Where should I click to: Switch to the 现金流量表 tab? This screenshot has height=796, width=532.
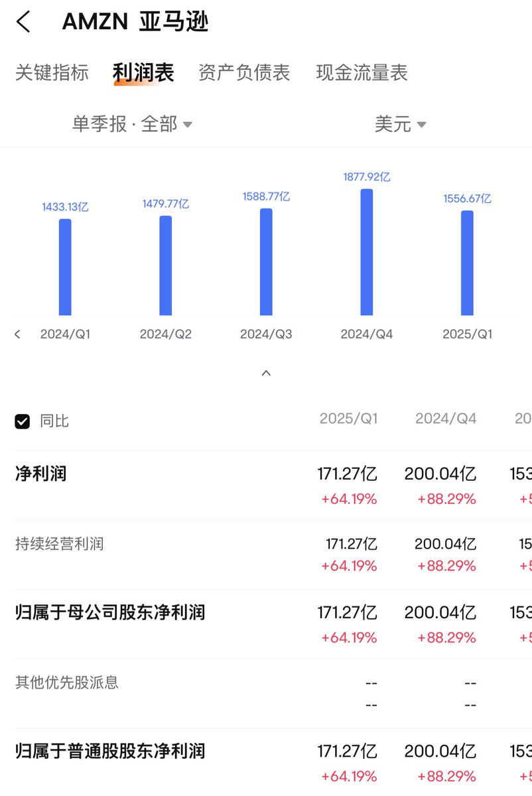(x=362, y=72)
